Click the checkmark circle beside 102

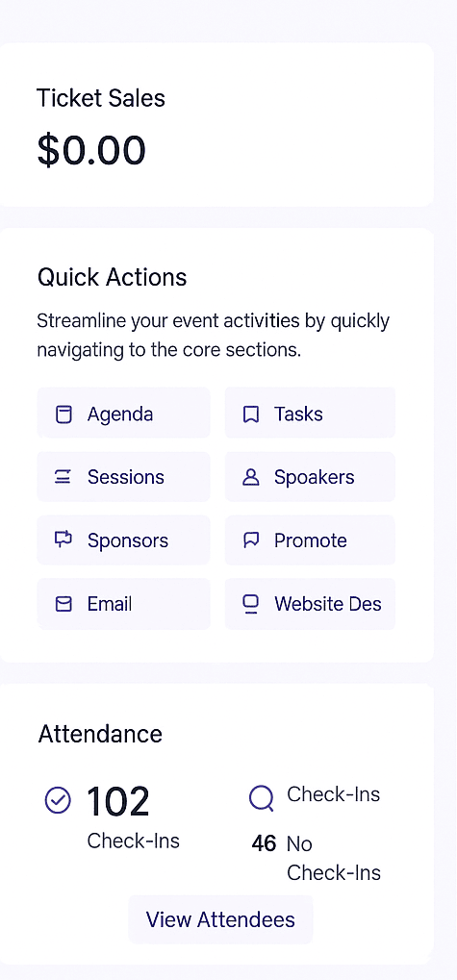(x=58, y=800)
